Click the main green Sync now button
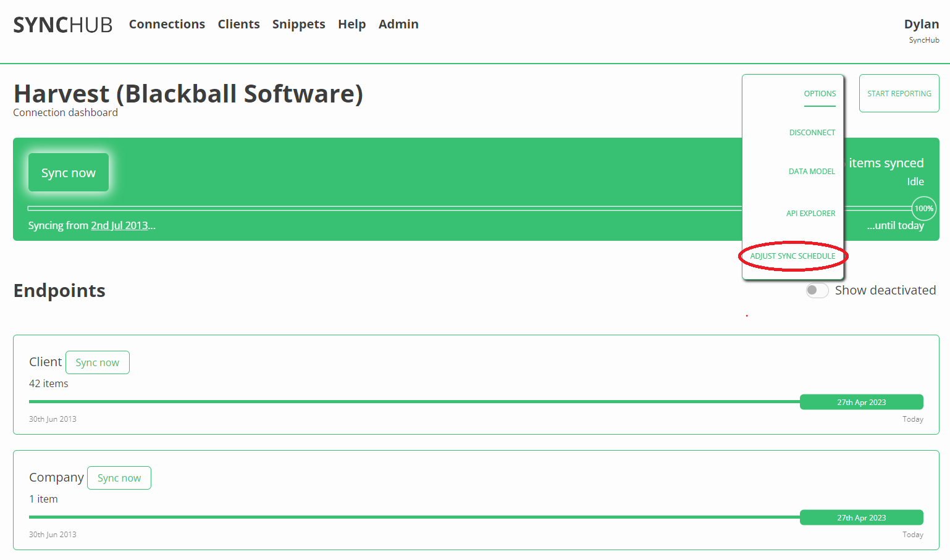Viewport: 950px width, 560px height. pyautogui.click(x=69, y=172)
